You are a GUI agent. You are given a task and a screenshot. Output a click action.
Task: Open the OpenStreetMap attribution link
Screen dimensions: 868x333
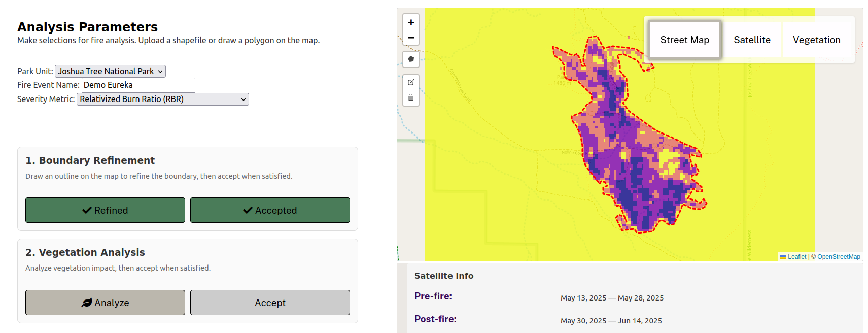pyautogui.click(x=839, y=257)
